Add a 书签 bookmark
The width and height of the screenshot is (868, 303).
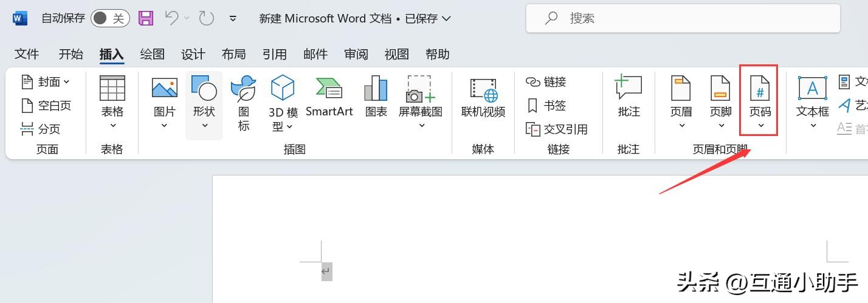pyautogui.click(x=546, y=105)
